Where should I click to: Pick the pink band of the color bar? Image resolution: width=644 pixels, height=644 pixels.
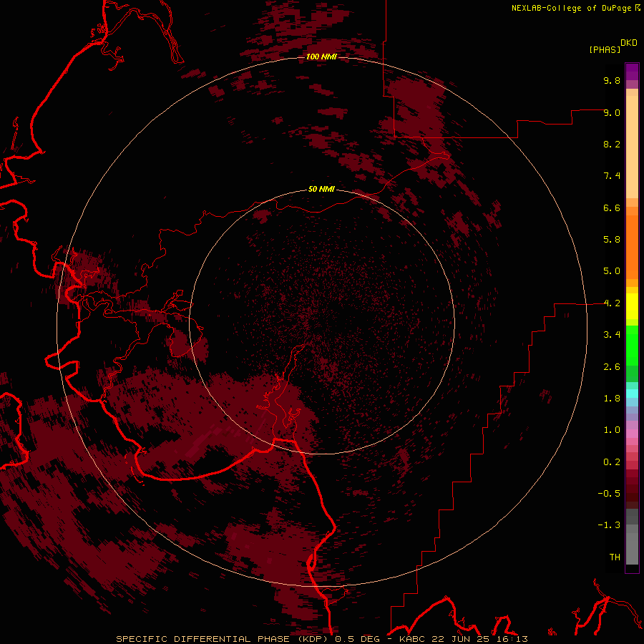click(x=632, y=434)
